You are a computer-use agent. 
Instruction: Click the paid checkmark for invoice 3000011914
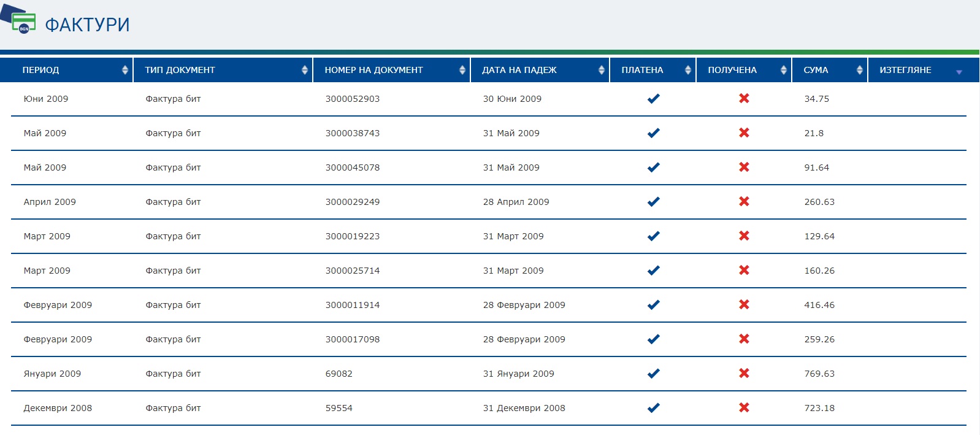(654, 305)
